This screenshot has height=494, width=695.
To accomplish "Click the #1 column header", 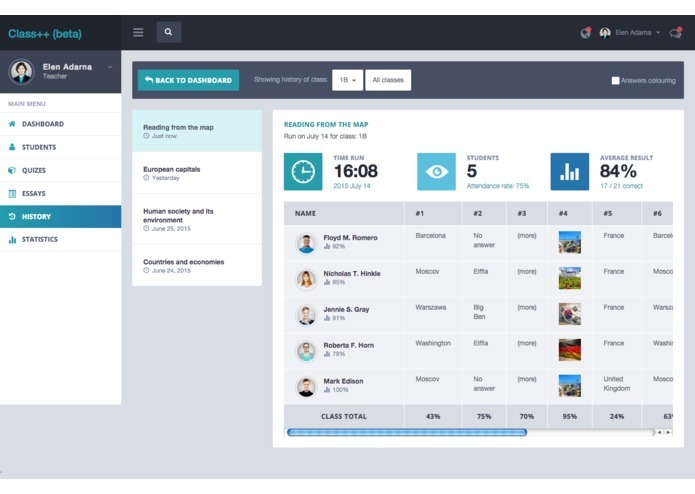I will (433, 214).
